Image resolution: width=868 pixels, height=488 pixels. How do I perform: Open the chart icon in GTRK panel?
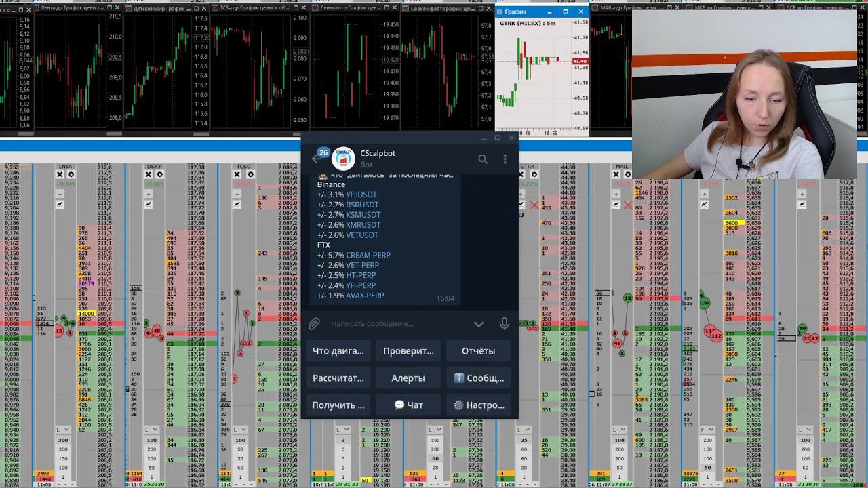click(x=521, y=204)
